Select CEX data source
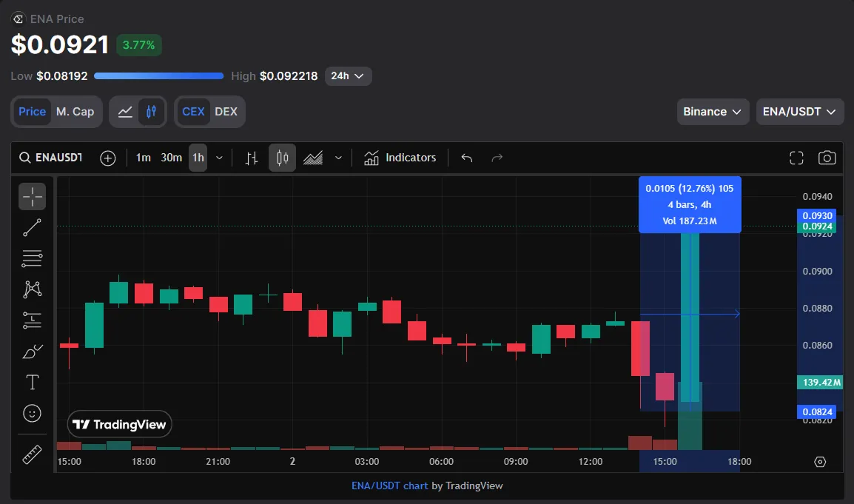This screenshot has height=504, width=854. [x=193, y=112]
